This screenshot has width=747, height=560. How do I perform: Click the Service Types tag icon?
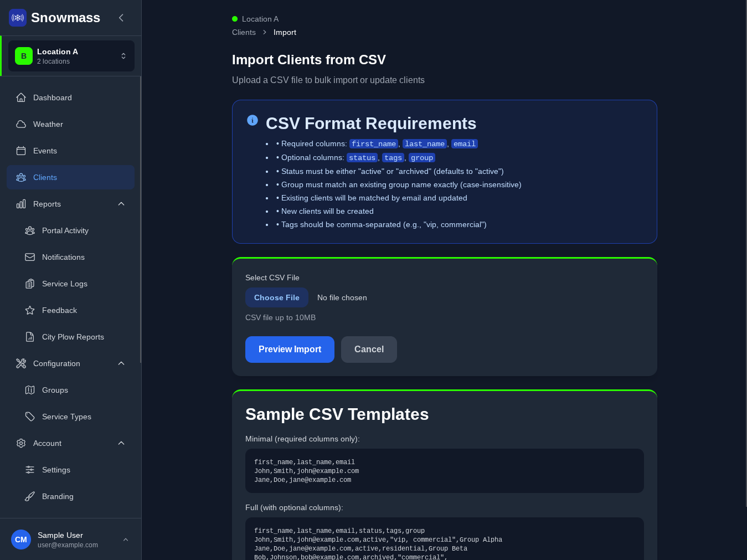click(x=30, y=417)
